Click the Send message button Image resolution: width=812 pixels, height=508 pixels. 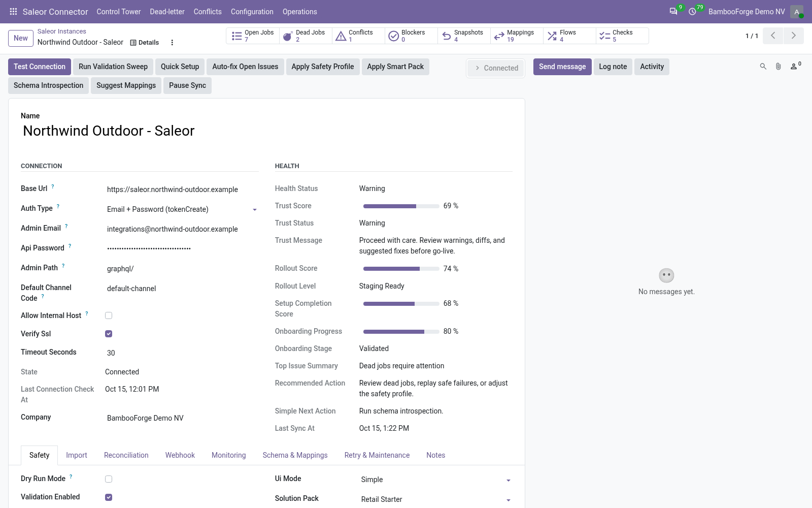pos(562,67)
